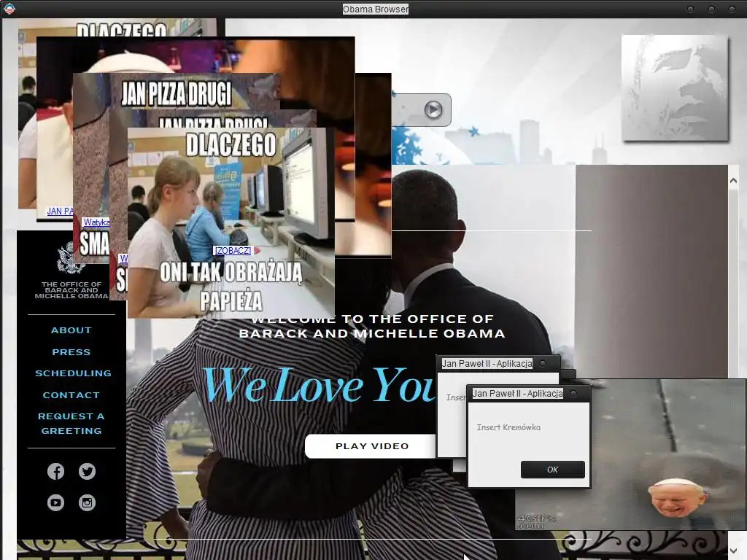
Task: Click the front 'Jan Paweł II - Aplikacja' dialog title
Action: coord(517,393)
